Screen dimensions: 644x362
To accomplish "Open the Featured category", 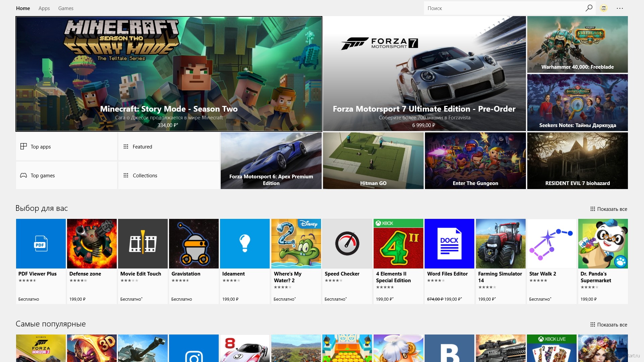I will (169, 146).
